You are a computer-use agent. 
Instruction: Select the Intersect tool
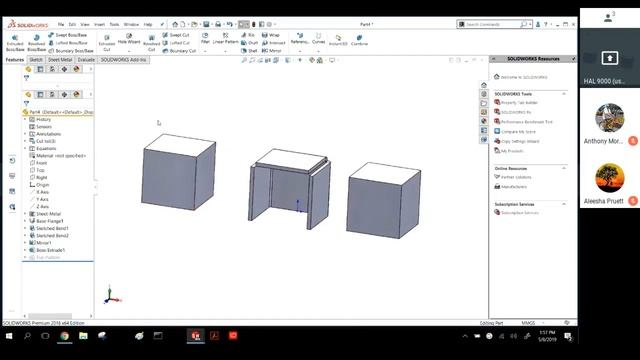click(273, 43)
